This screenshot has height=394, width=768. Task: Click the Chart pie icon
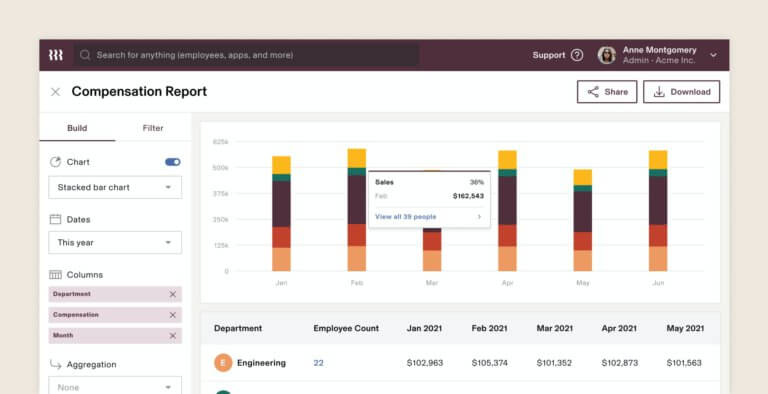coord(55,162)
